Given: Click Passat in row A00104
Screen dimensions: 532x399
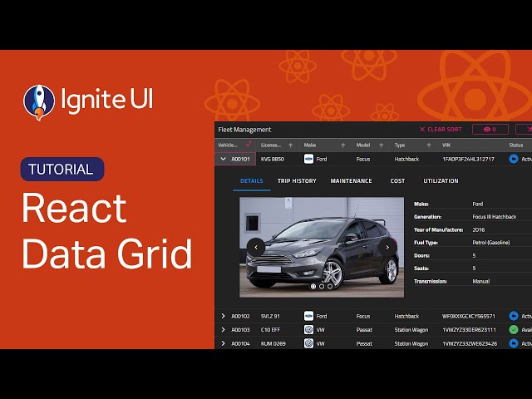Looking at the screenshot, I should pos(364,343).
